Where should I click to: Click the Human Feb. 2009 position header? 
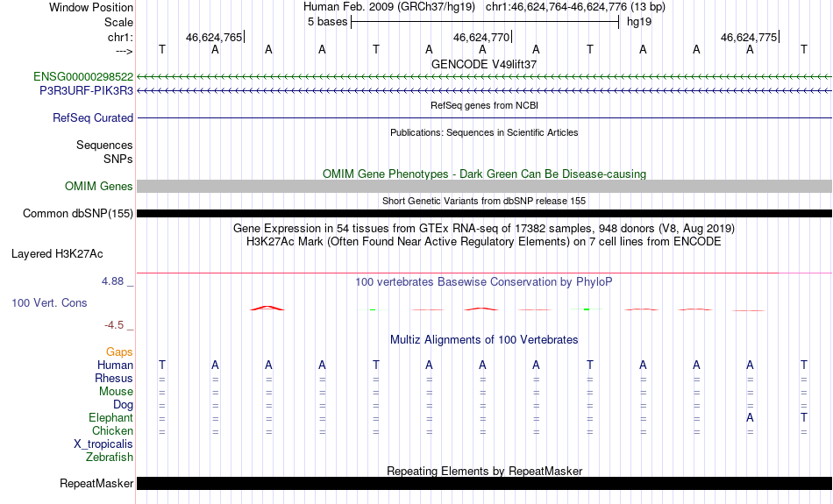click(x=484, y=7)
